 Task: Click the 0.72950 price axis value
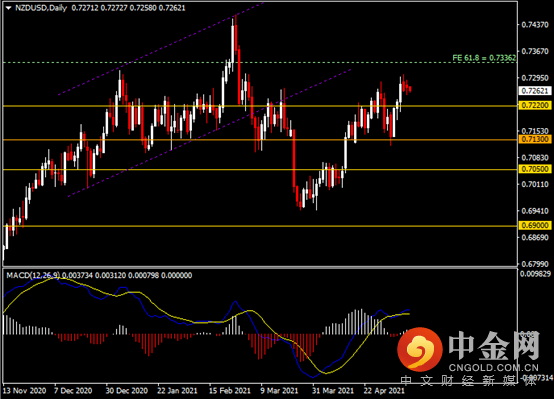point(535,78)
